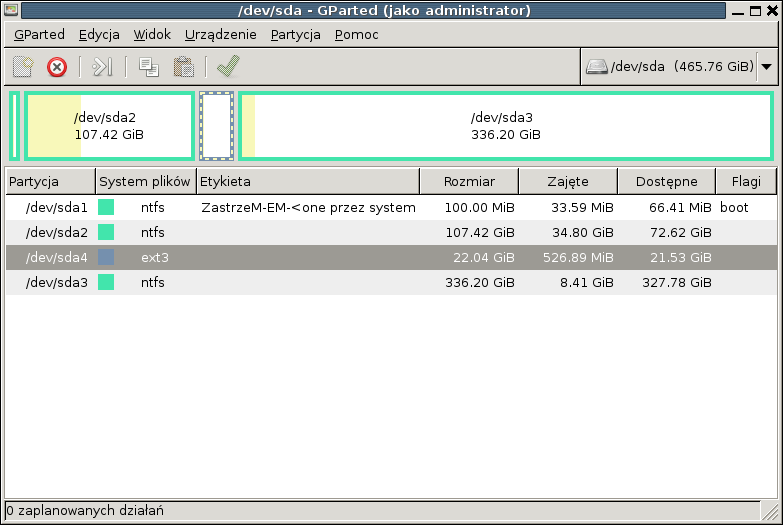Click the Resize/Move partition toolbar icon
This screenshot has height=525, width=783.
point(102,67)
